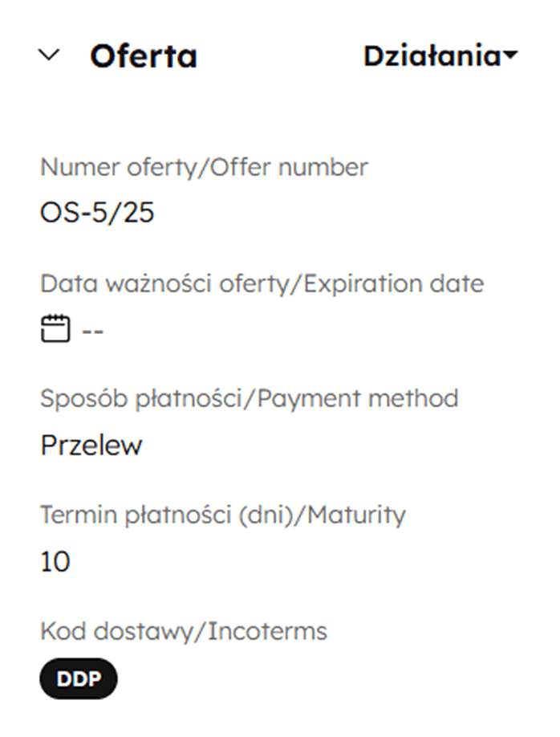This screenshot has width=560, height=737.
Task: Open the Oferta section header
Action: pyautogui.click(x=144, y=55)
